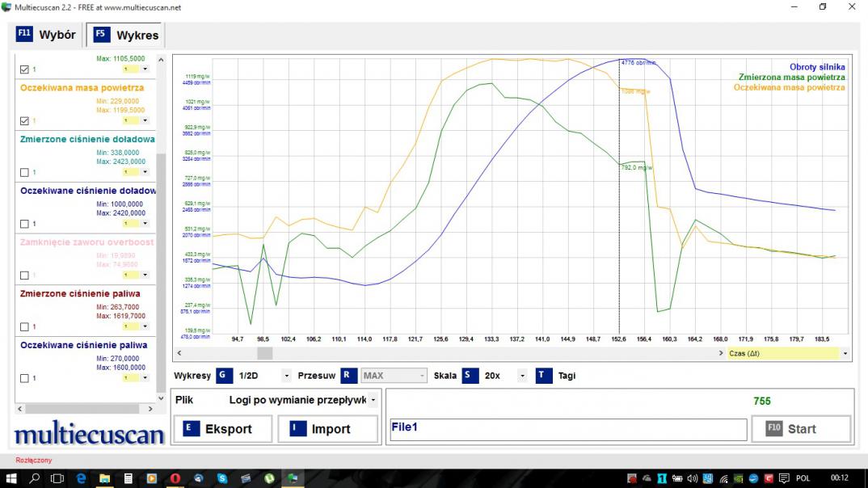Open the Wykresy 1/2D dropdown

click(x=286, y=376)
